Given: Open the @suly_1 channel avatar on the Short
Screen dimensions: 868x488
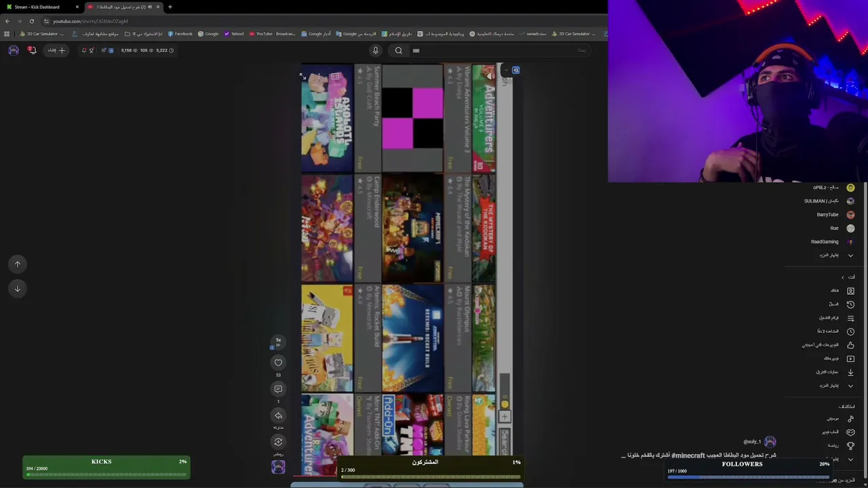Looking at the screenshot, I should click(x=770, y=442).
